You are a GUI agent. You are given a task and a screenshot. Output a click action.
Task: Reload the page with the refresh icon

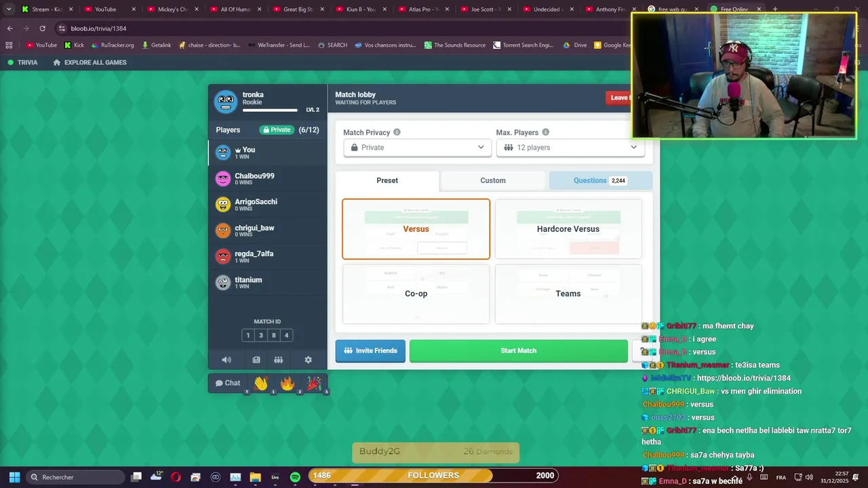click(42, 28)
